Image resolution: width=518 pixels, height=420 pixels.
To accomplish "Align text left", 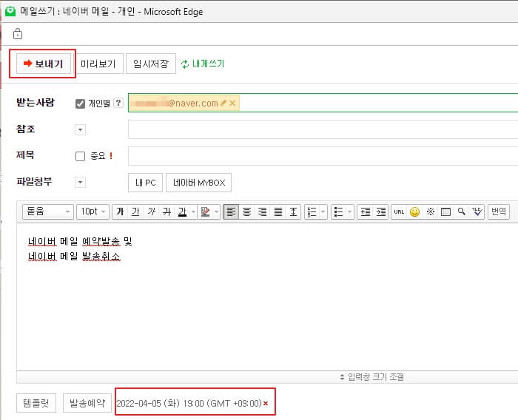I will (231, 211).
